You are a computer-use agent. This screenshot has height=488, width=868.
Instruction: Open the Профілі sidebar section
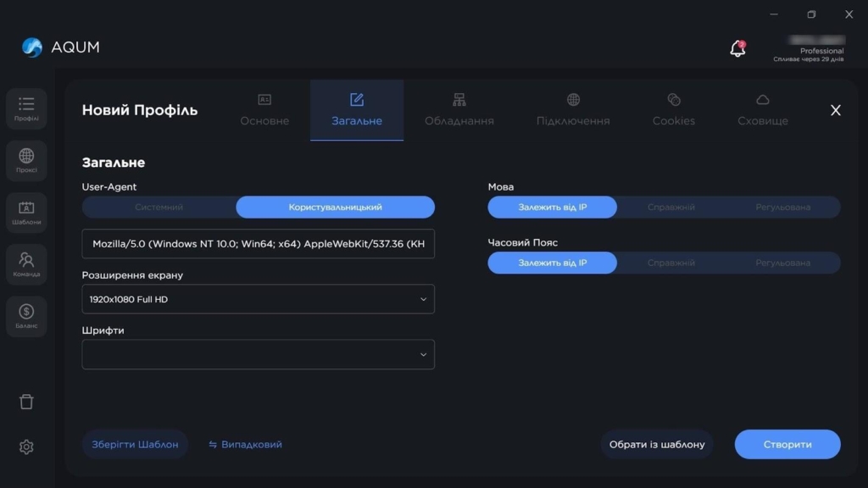(26, 108)
